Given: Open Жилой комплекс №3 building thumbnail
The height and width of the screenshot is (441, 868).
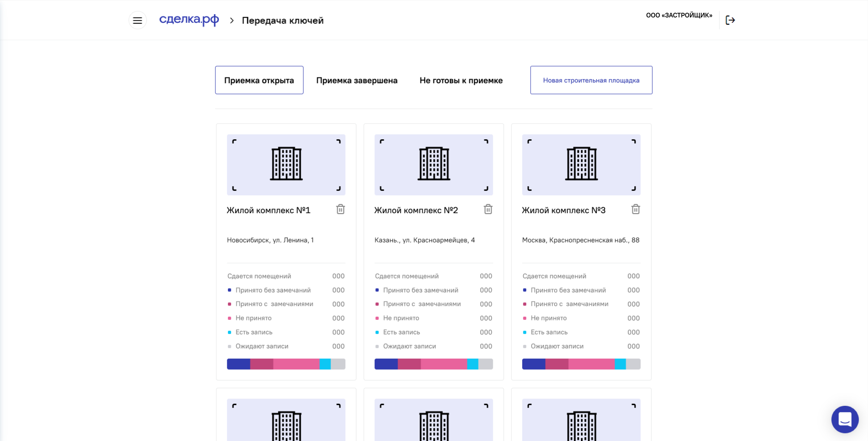Looking at the screenshot, I should [x=581, y=165].
